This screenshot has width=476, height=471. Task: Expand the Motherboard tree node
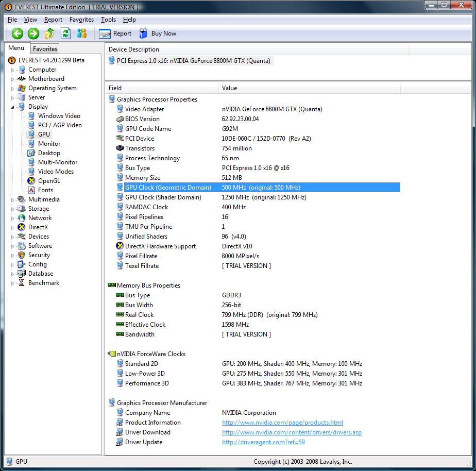tap(12, 79)
